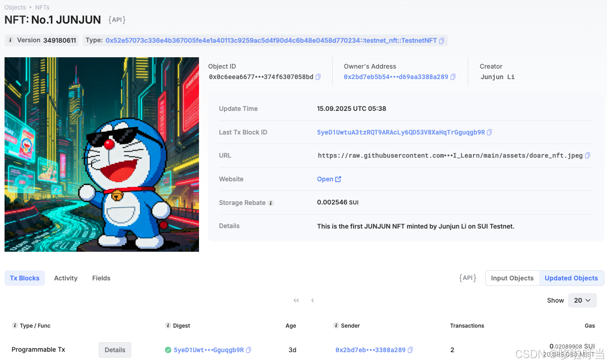Open sender link 0x2bd7eb•••3388a289 in the table
The image size is (607, 364).
pyautogui.click(x=370, y=350)
